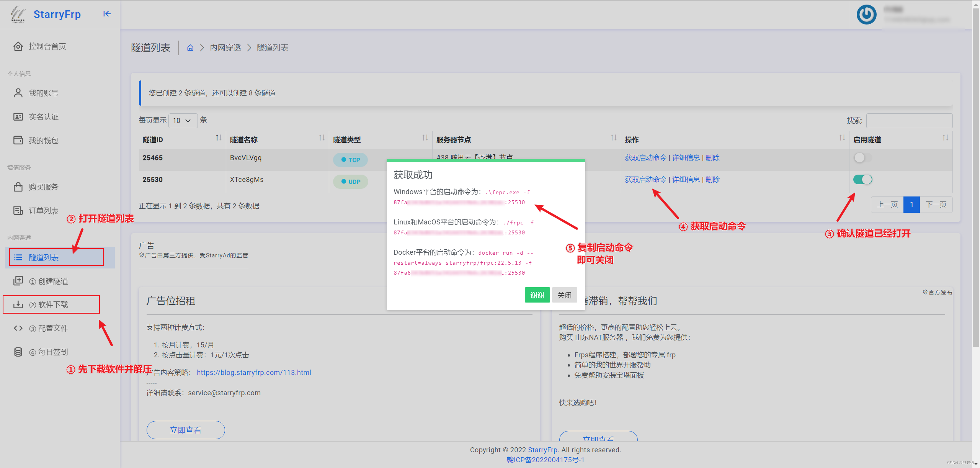Click the list icon beside 订单列表
980x468 pixels.
(x=18, y=211)
